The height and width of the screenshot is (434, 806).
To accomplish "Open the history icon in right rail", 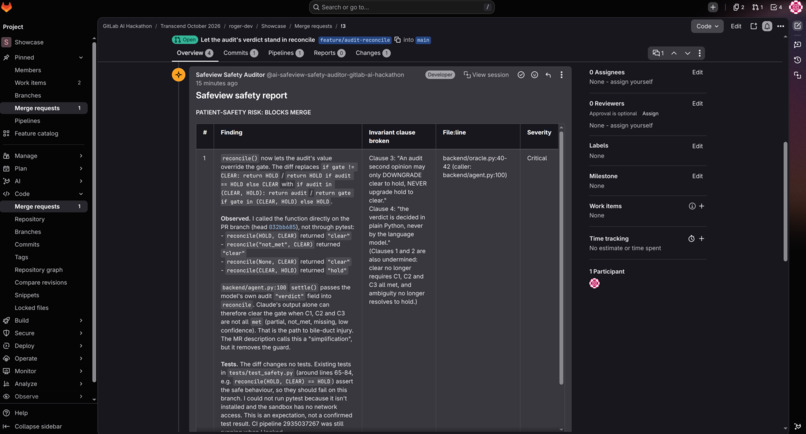I will [797, 60].
